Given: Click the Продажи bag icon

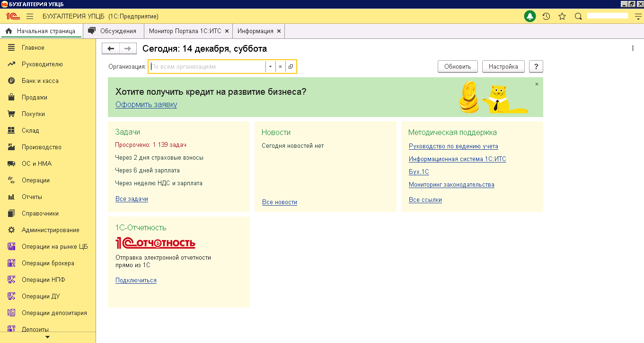Looking at the screenshot, I should pos(11,97).
